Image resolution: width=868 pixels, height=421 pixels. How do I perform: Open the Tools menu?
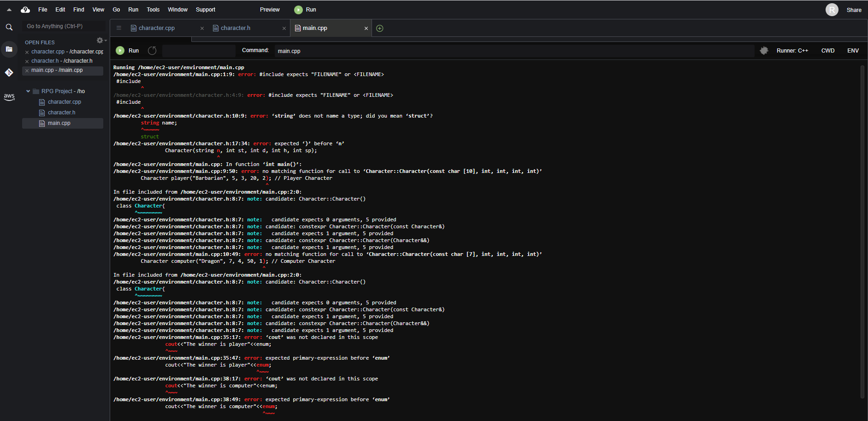pyautogui.click(x=153, y=9)
